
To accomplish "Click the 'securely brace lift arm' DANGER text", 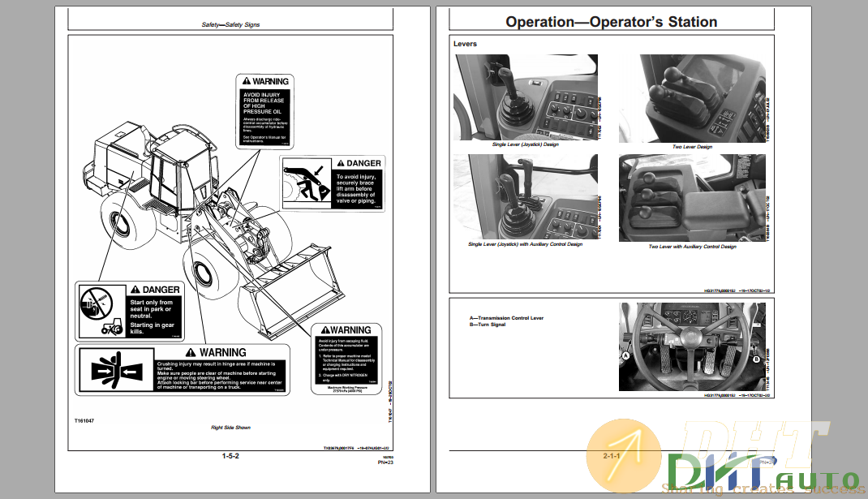I will coord(356,189).
